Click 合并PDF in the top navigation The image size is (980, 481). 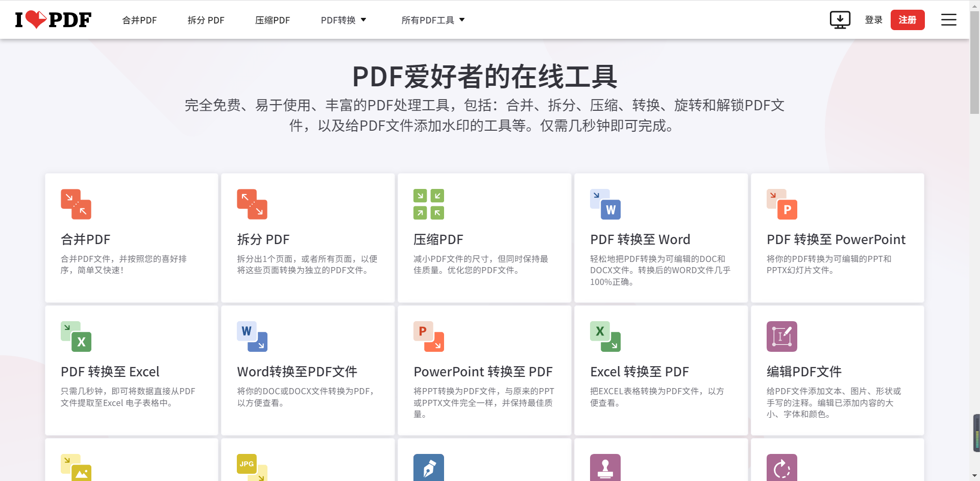click(139, 20)
